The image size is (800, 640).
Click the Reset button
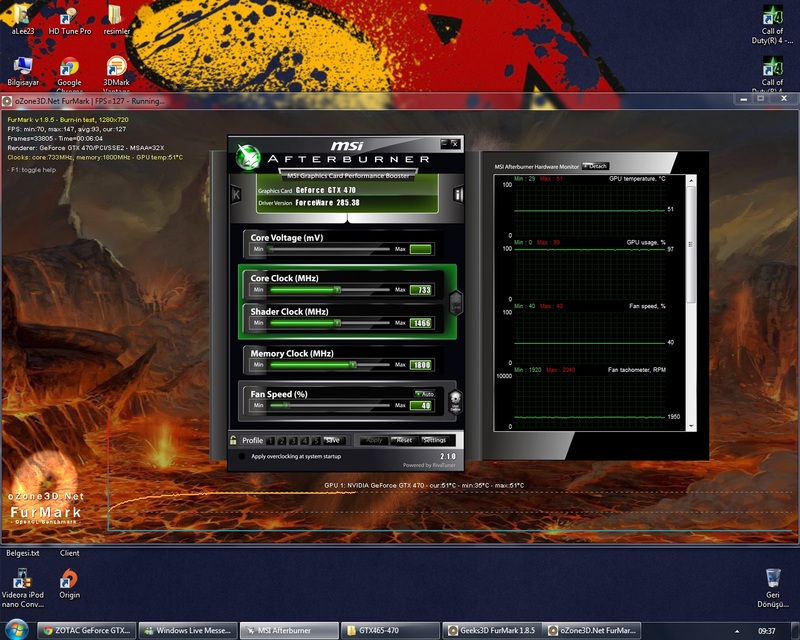(404, 440)
